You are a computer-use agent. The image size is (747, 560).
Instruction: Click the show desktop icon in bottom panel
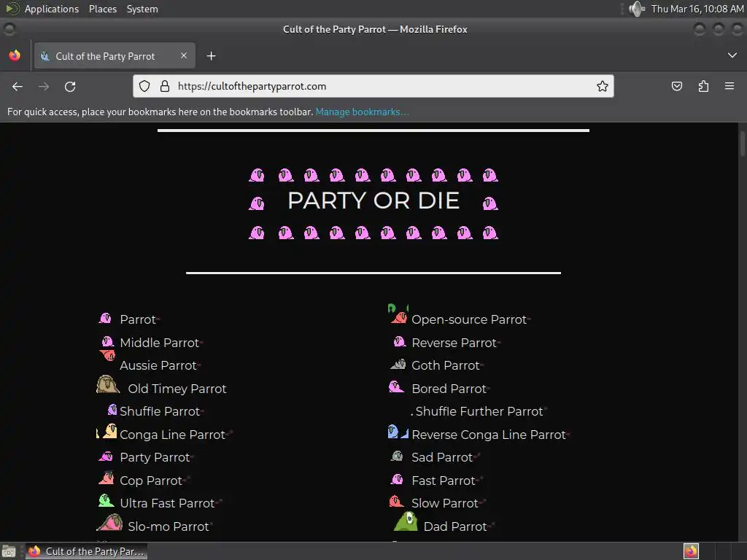tap(9, 551)
